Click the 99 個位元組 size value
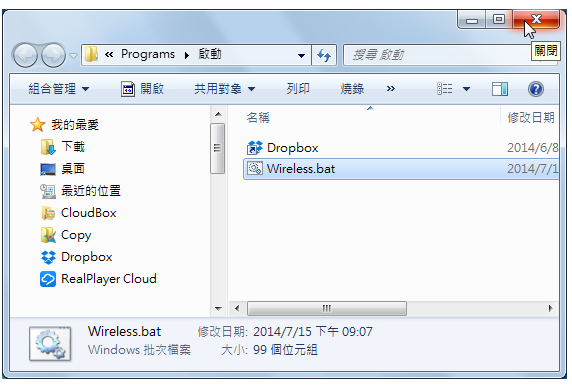 [x=285, y=350]
